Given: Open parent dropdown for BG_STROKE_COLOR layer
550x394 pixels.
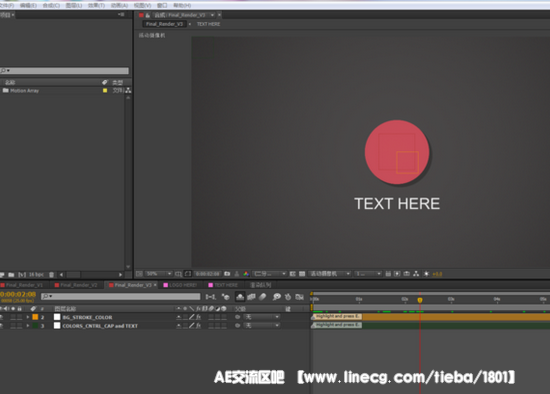Looking at the screenshot, I should [262, 317].
